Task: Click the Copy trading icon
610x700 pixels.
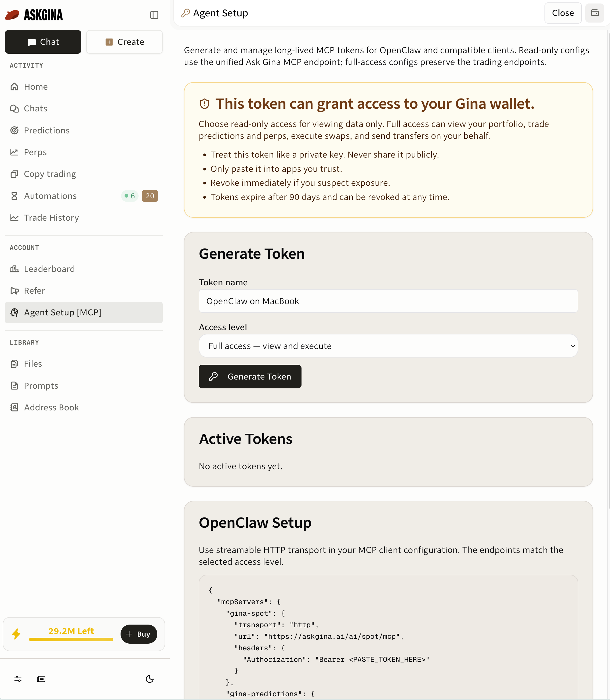Action: point(14,174)
